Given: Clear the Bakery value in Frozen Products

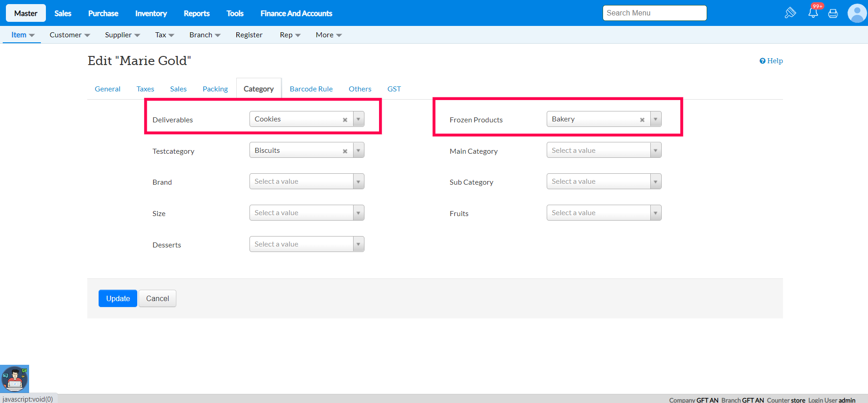Looking at the screenshot, I should (642, 120).
